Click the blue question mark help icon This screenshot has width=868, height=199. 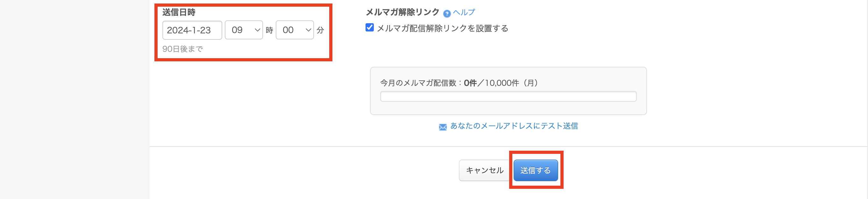[x=446, y=13]
